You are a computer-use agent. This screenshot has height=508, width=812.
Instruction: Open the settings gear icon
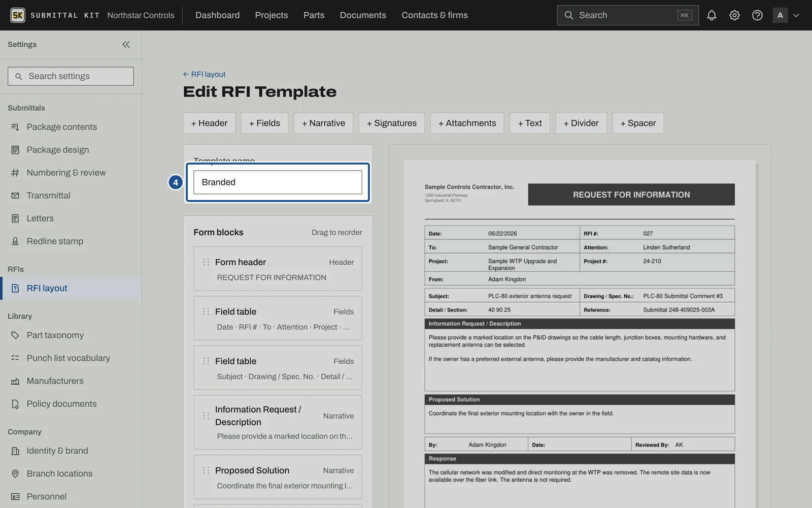click(734, 15)
